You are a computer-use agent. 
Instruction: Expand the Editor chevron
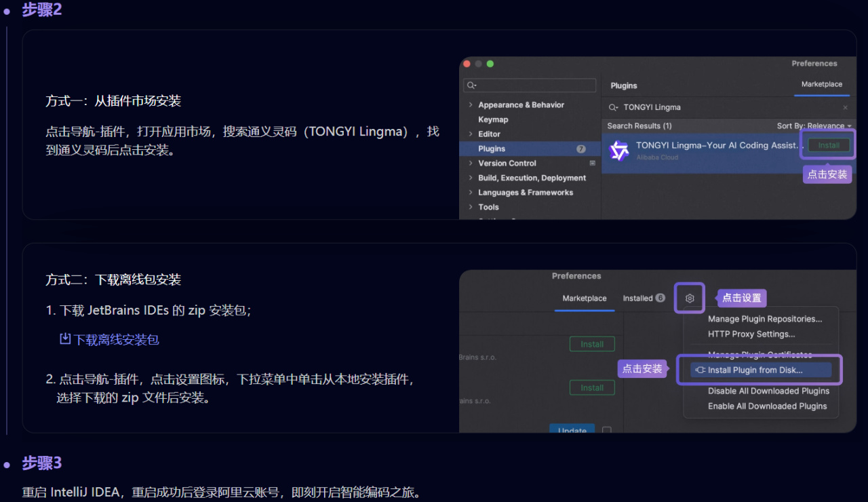tap(471, 134)
